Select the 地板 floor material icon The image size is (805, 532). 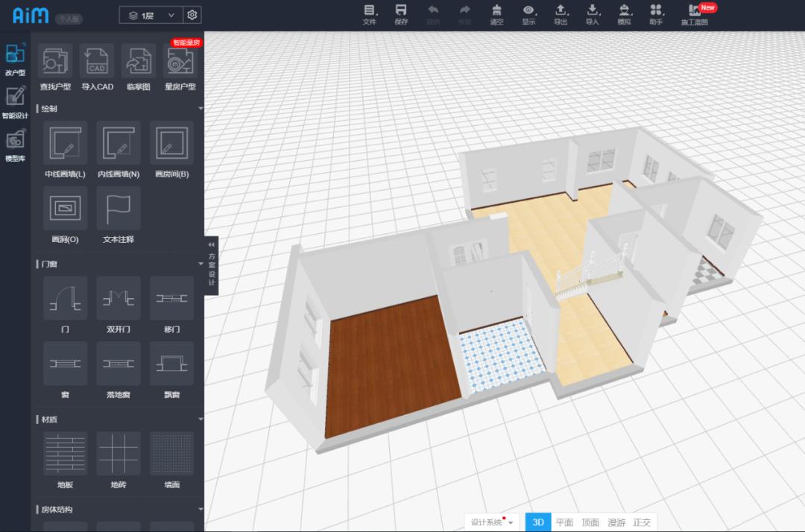coord(65,454)
